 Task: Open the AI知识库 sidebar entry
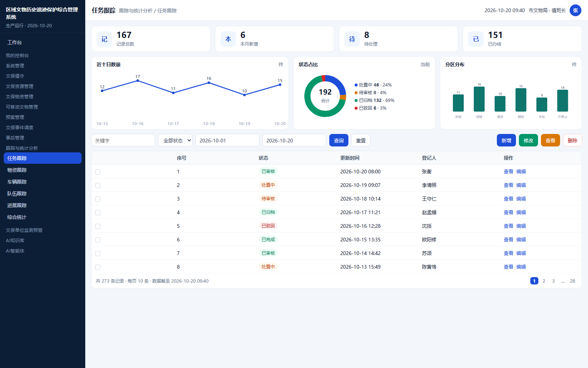(43, 240)
